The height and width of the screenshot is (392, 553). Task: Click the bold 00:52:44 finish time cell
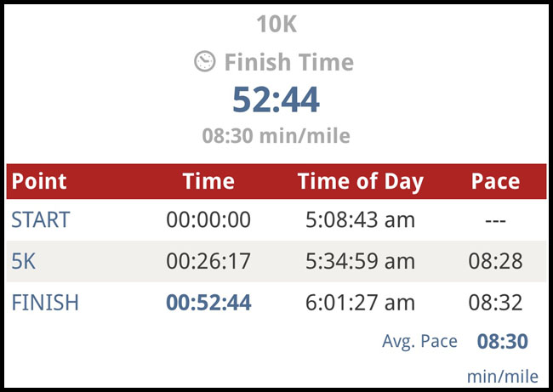tap(208, 302)
